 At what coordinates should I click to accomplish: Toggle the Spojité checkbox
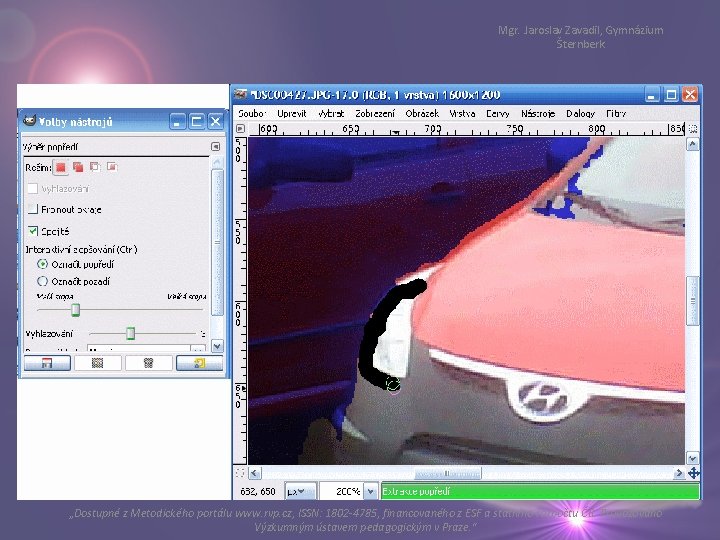click(x=33, y=231)
